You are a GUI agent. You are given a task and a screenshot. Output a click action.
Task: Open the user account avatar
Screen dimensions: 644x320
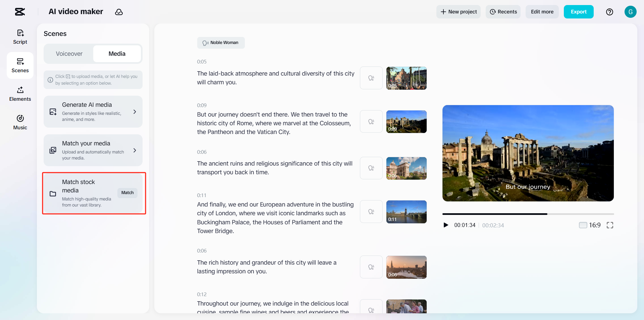pyautogui.click(x=630, y=12)
